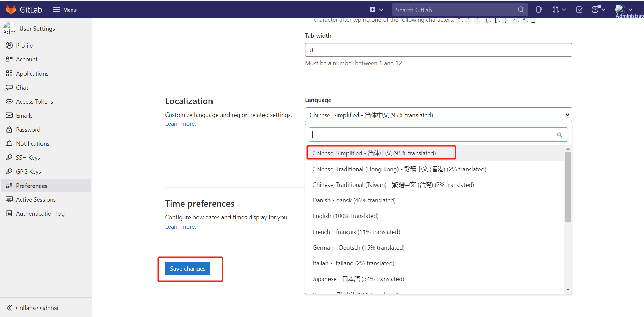The width and height of the screenshot is (644, 317).
Task: Open the To-Do list icon
Action: tap(579, 10)
